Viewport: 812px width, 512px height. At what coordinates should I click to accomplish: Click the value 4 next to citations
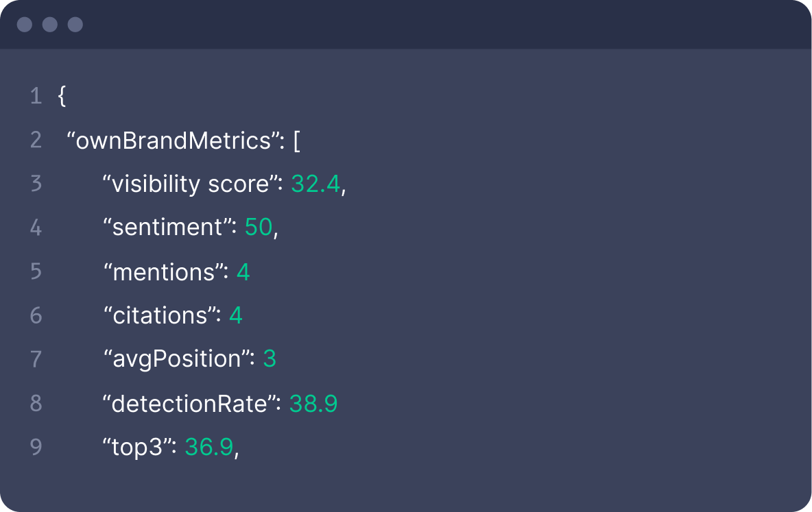pos(236,316)
